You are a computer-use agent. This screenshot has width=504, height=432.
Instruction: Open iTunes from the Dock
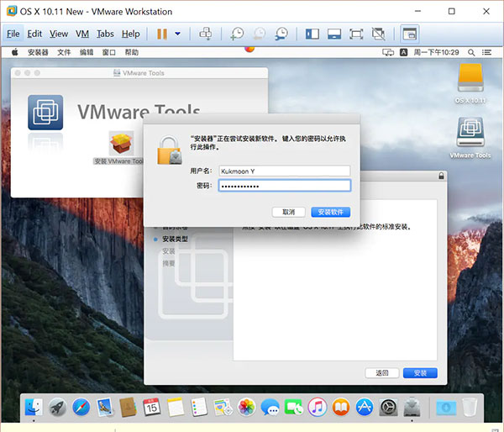[x=318, y=407]
